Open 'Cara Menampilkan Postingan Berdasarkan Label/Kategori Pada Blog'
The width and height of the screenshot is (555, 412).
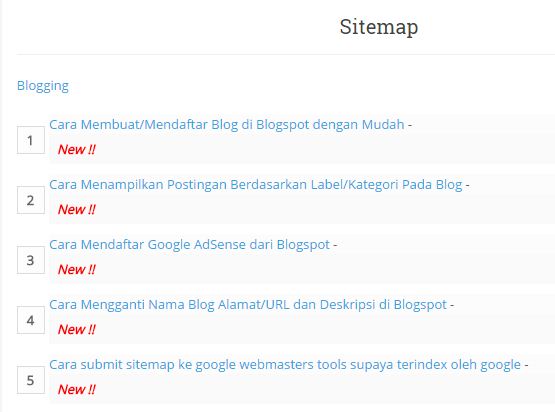pos(256,185)
